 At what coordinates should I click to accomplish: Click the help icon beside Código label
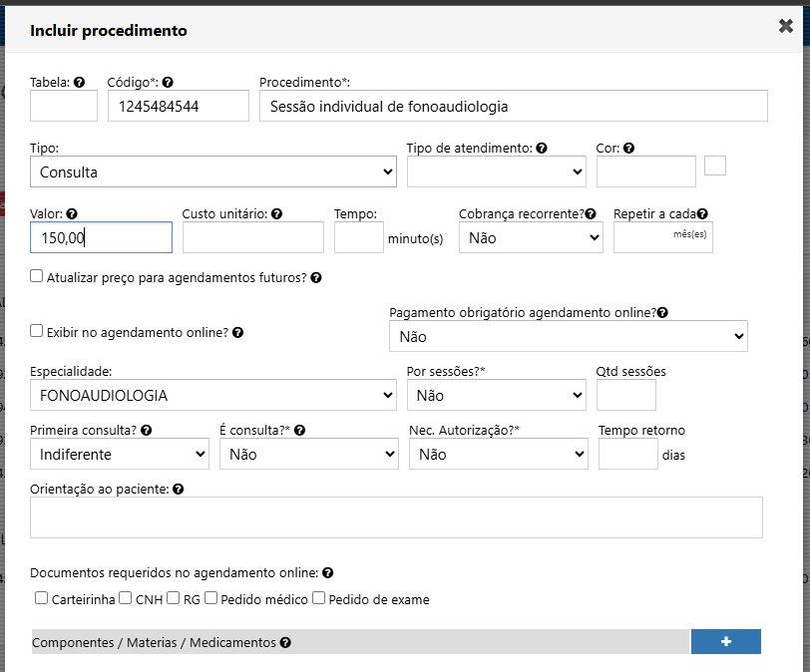pos(168,83)
